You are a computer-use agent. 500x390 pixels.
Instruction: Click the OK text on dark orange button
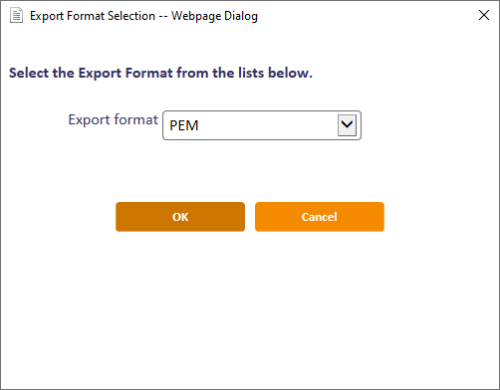coord(180,217)
